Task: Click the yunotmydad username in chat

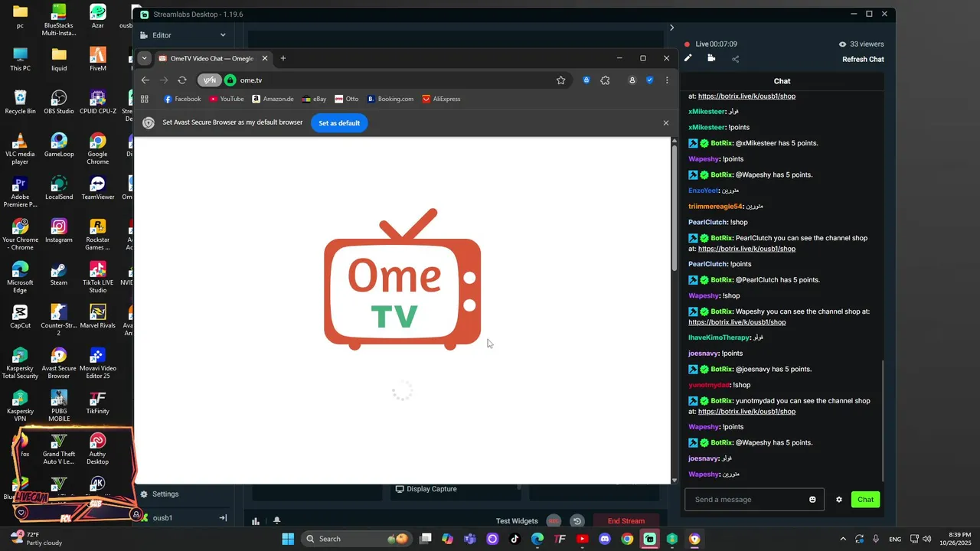Action: [x=709, y=385]
